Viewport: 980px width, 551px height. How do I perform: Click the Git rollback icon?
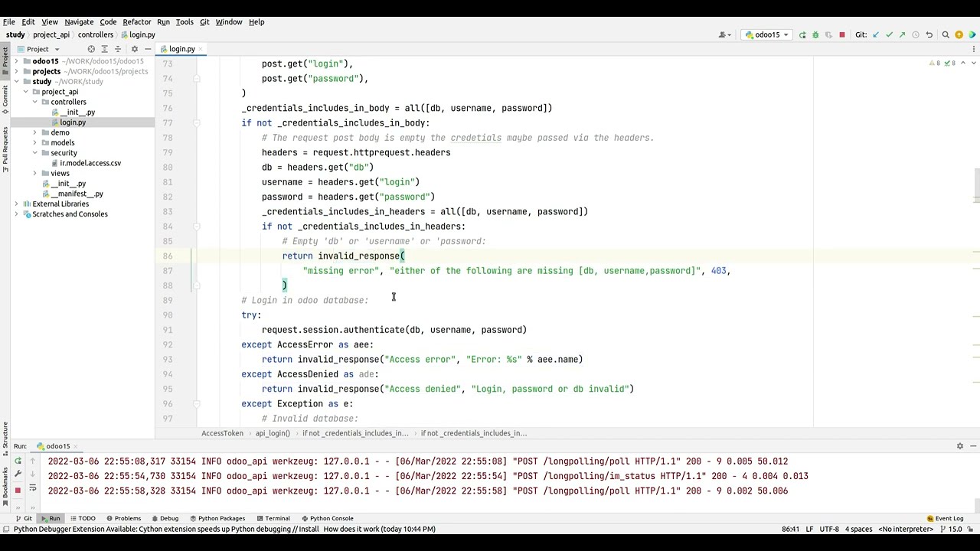tap(929, 34)
